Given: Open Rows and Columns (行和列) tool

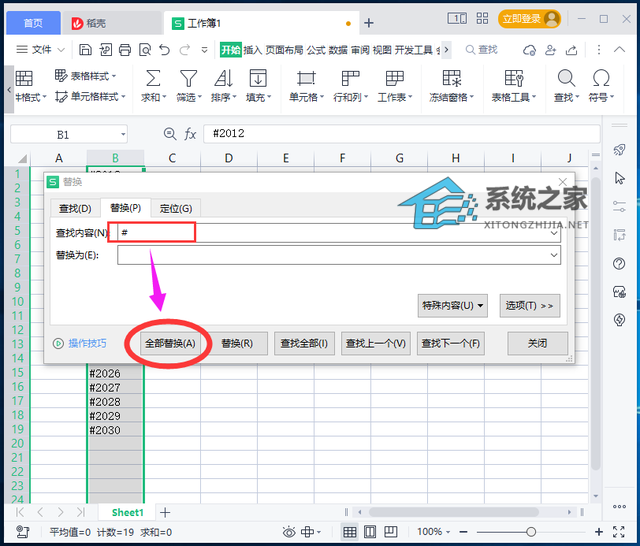Looking at the screenshot, I should pyautogui.click(x=350, y=86).
